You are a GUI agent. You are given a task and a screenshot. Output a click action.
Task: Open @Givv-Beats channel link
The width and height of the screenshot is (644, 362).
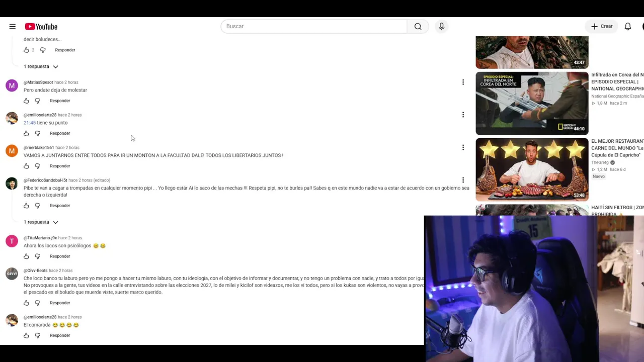pyautogui.click(x=35, y=270)
